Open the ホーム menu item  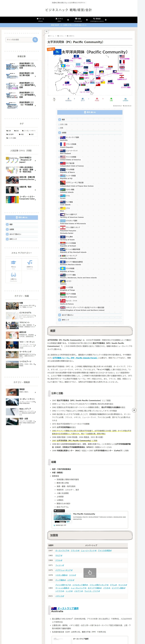pos(40,20)
